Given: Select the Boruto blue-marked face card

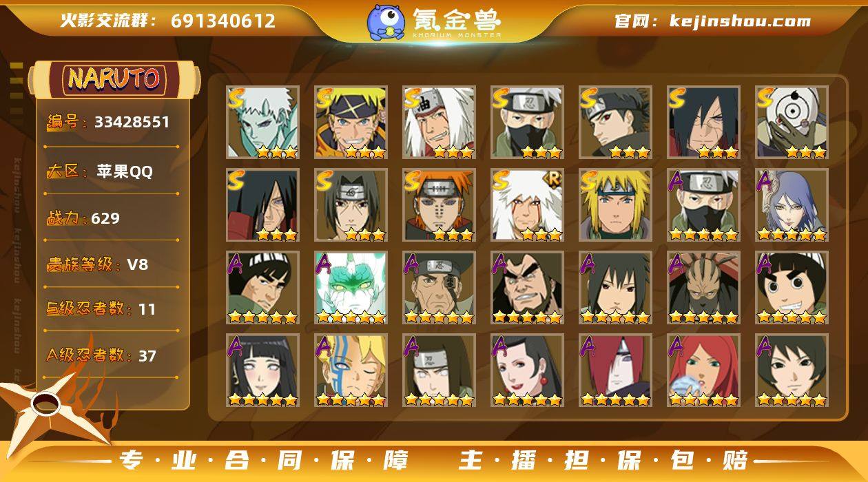Looking at the screenshot, I should tap(351, 370).
